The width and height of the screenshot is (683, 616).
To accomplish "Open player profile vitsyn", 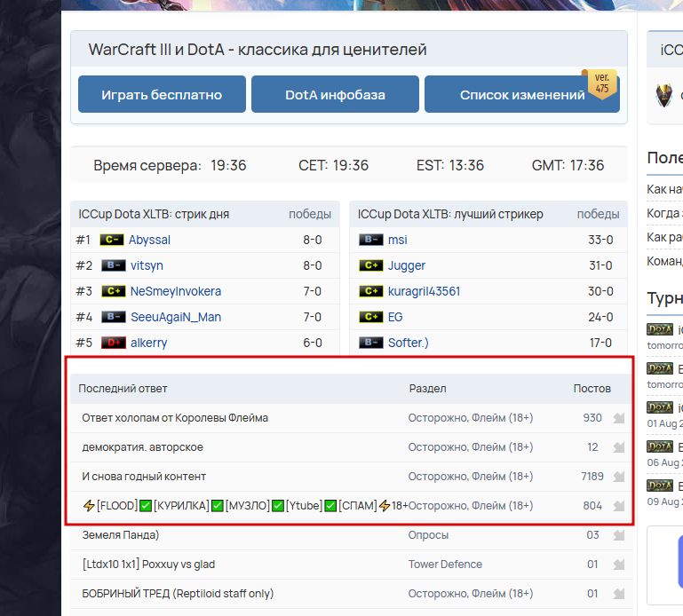I will pos(147,265).
